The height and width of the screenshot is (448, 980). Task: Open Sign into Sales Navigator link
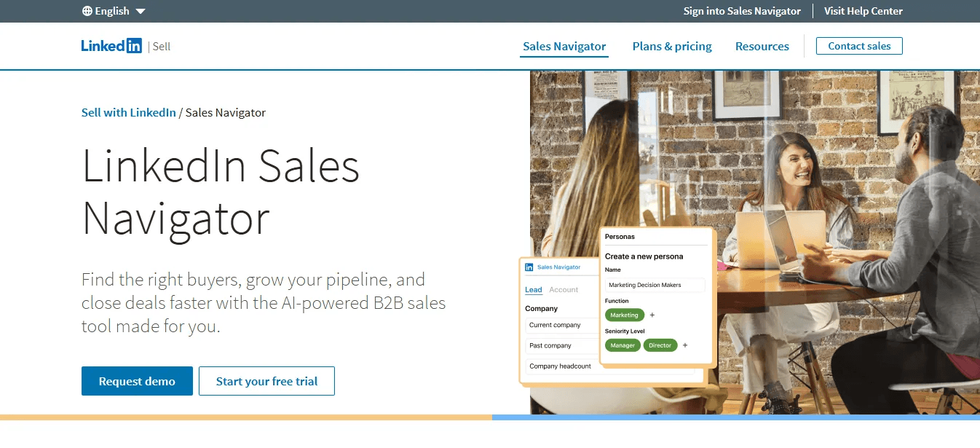click(742, 11)
